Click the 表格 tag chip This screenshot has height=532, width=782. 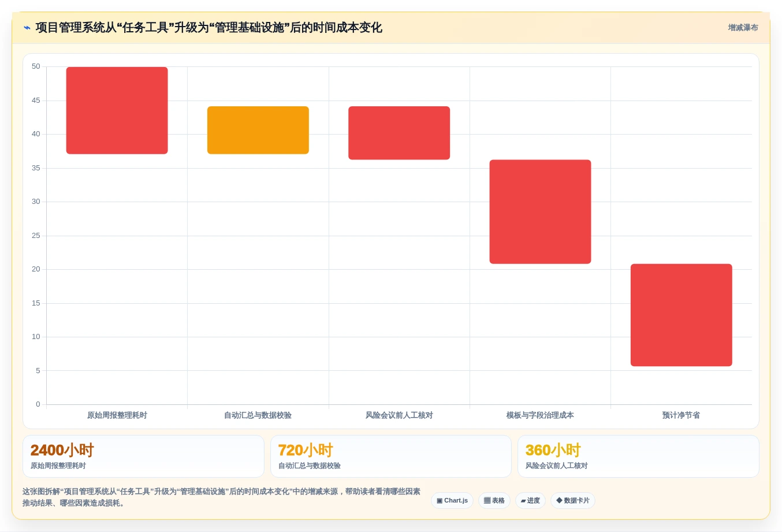pos(494,501)
